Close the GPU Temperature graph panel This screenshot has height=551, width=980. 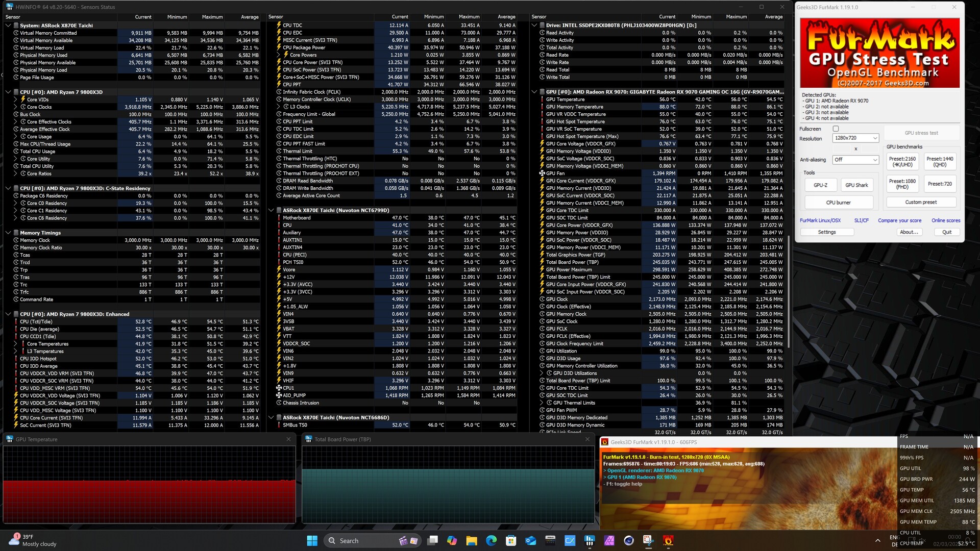point(288,439)
